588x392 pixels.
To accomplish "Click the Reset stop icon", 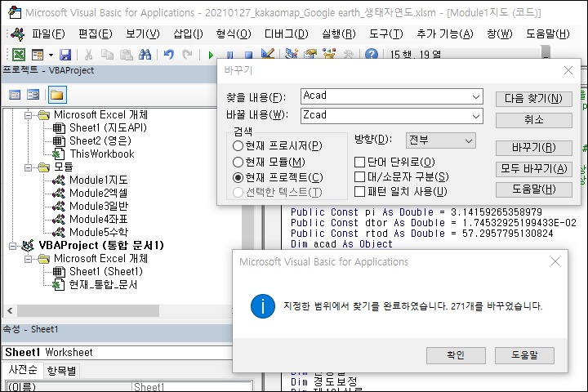I will pyautogui.click(x=248, y=56).
